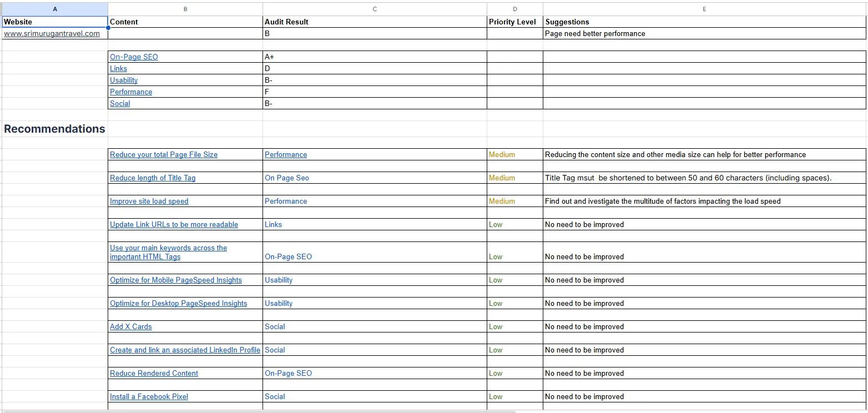Viewport: 868px width, 413px height.
Task: Select the Audit Result header cell
Action: tap(375, 22)
